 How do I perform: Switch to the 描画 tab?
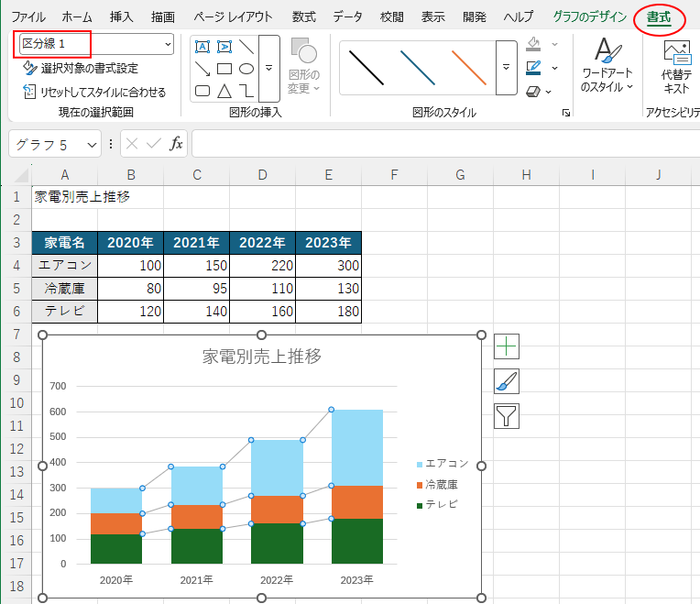click(x=162, y=17)
